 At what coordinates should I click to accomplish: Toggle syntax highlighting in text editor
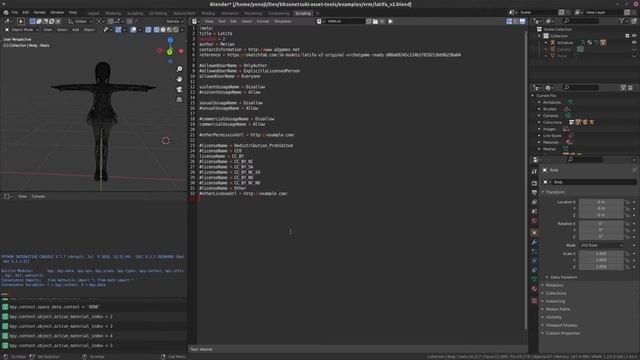[x=522, y=21]
